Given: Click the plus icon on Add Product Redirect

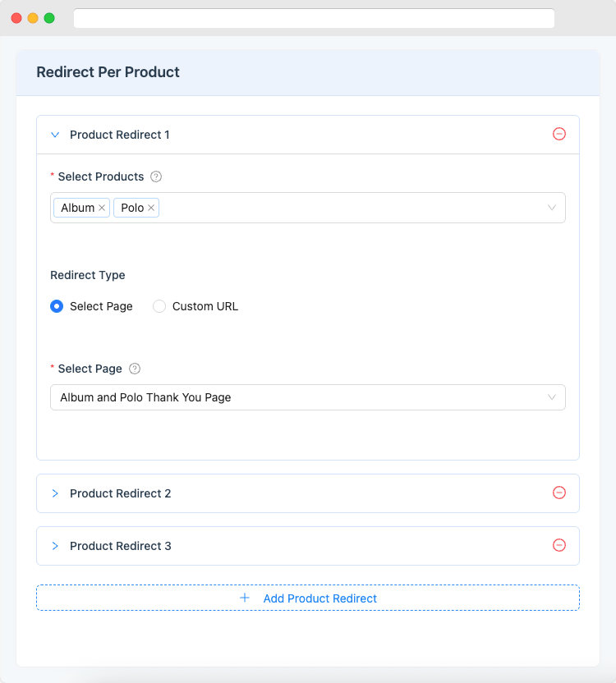Looking at the screenshot, I should coord(245,598).
